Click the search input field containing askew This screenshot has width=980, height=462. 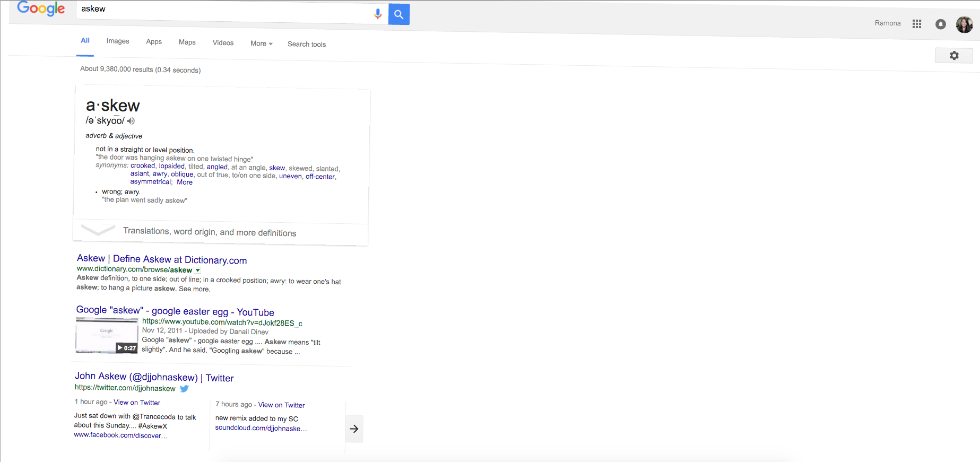tap(224, 12)
